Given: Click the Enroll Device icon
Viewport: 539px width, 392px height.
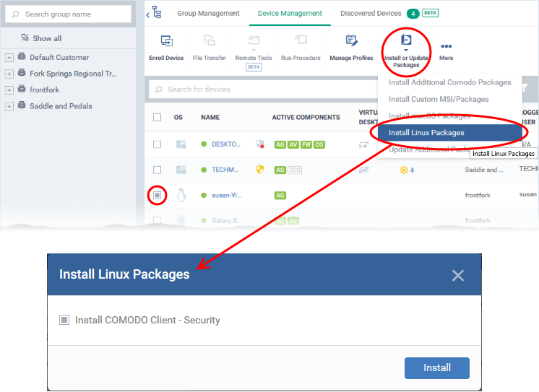Looking at the screenshot, I should pos(167,41).
